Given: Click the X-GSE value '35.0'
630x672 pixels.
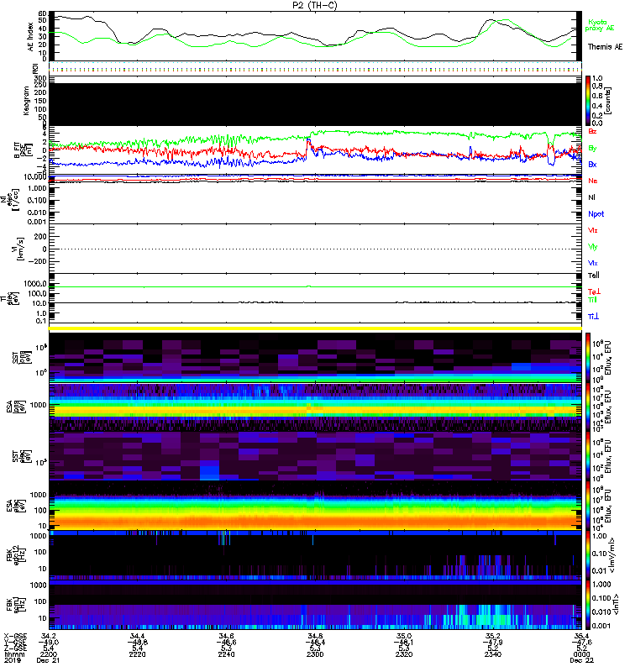Looking at the screenshot, I should [x=404, y=637].
